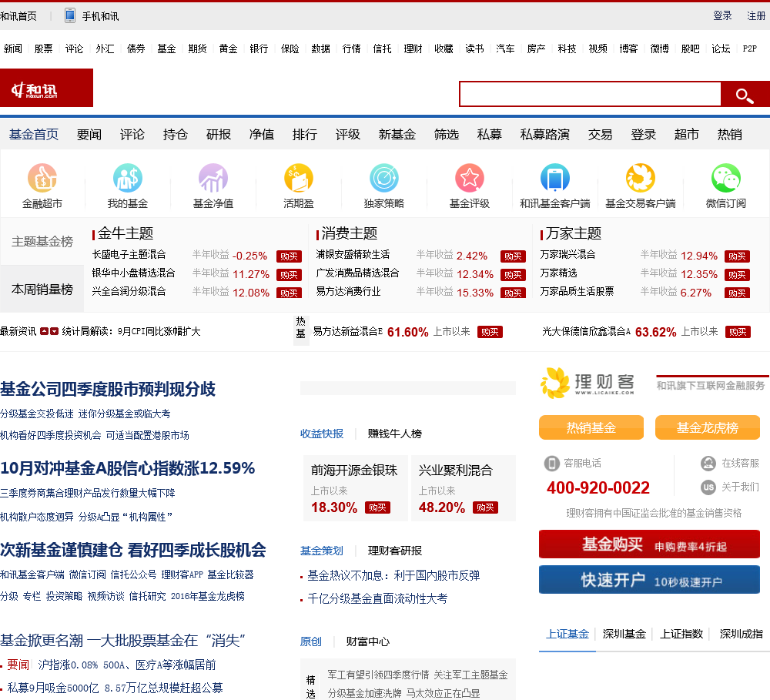Image resolution: width=770 pixels, height=700 pixels.
Task: Switch to 深圳基金 tab
Action: pos(624,635)
